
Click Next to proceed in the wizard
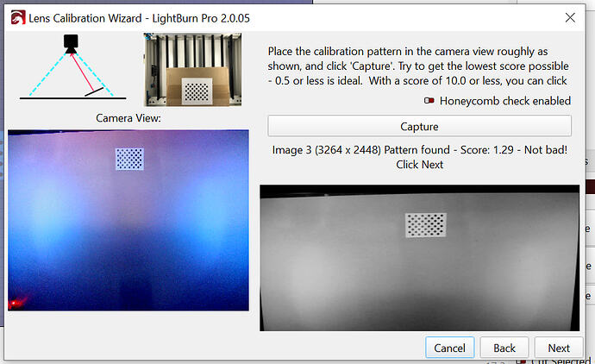coord(558,348)
